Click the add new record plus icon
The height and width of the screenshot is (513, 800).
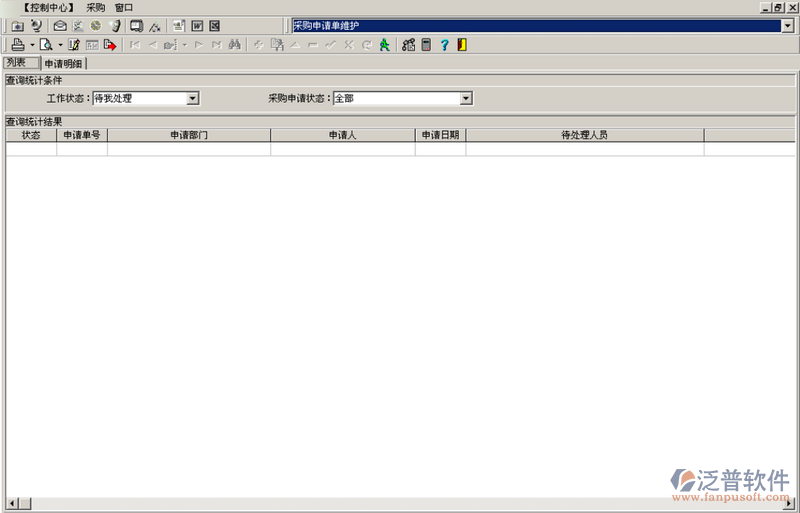point(259,45)
